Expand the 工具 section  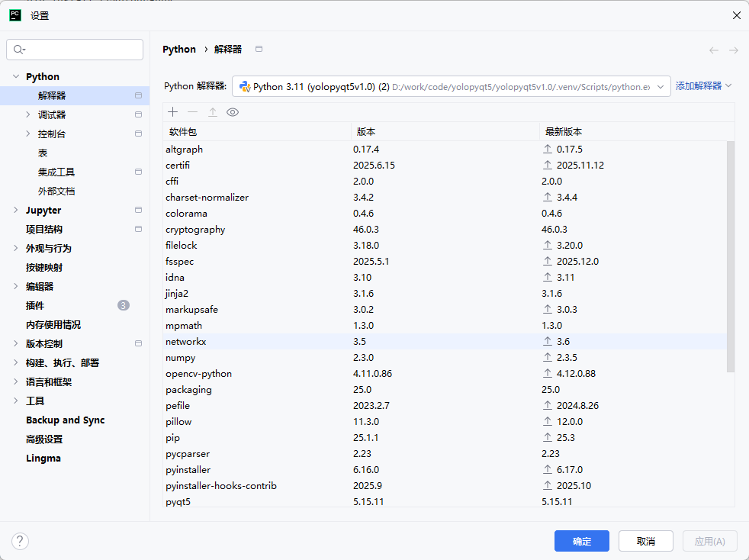[16, 401]
